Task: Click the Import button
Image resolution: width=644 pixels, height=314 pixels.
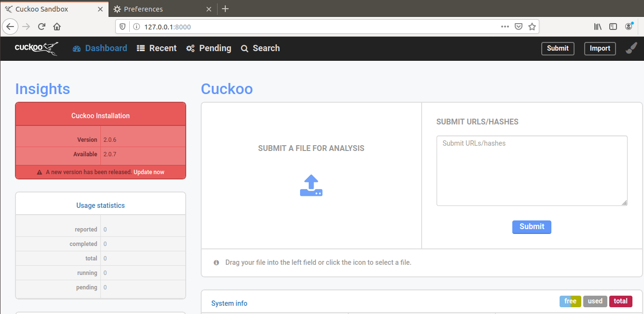Action: point(600,48)
